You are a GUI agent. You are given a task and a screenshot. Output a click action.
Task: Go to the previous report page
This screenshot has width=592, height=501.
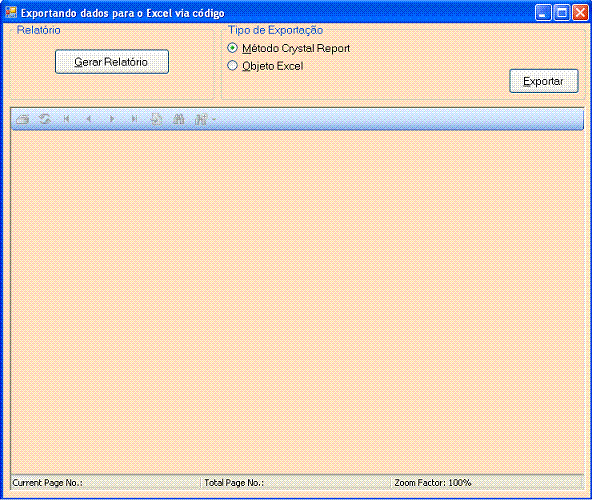click(x=89, y=119)
